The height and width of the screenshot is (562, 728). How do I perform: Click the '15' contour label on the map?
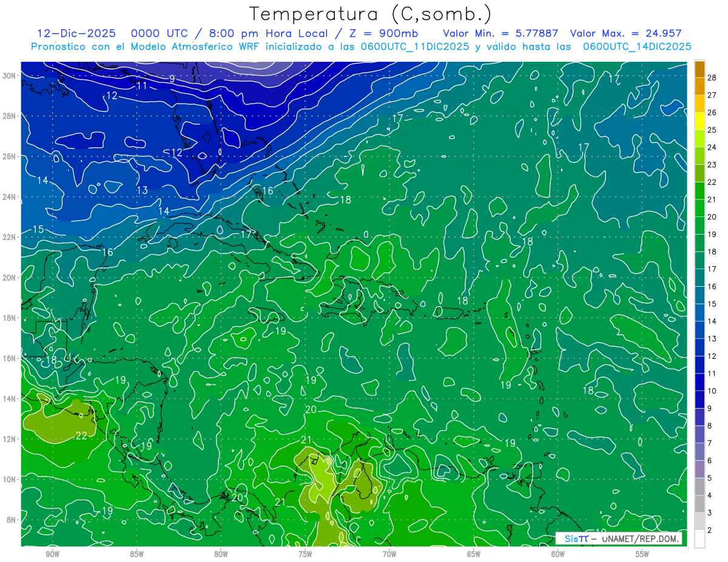(x=38, y=229)
